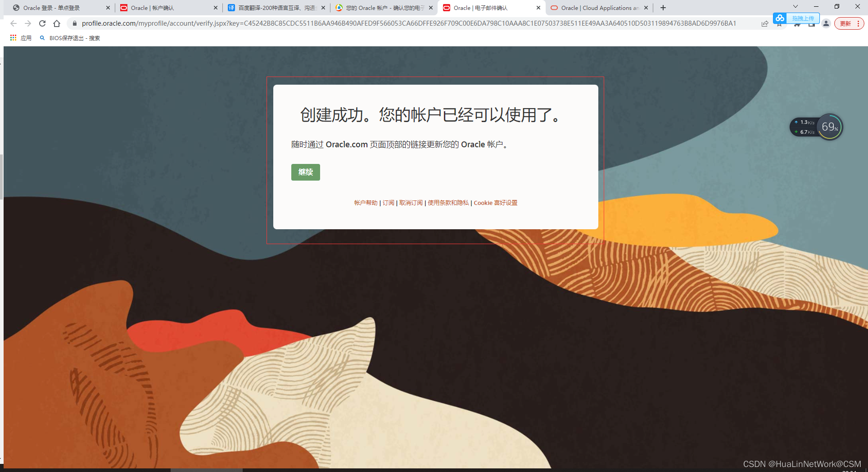Click the browser profile avatar
Image resolution: width=868 pixels, height=472 pixels.
(x=826, y=23)
